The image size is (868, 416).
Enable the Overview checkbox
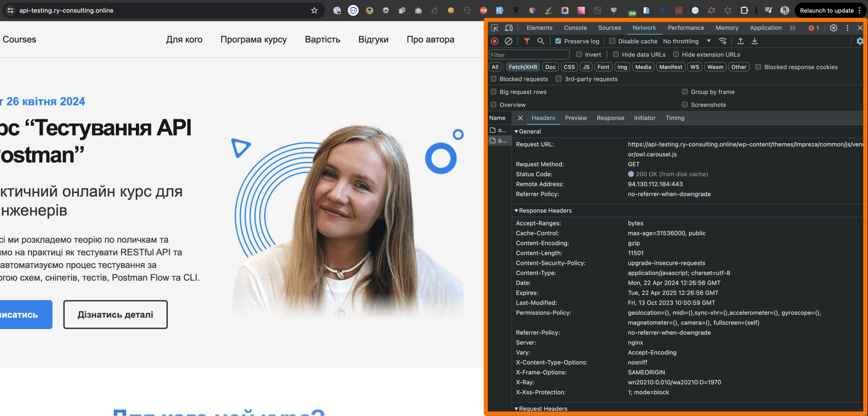(493, 105)
